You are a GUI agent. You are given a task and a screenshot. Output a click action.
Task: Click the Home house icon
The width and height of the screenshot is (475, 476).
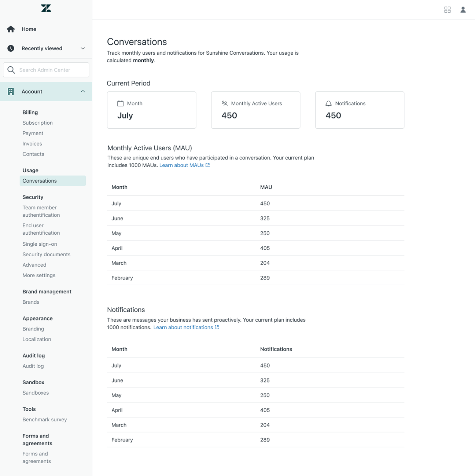point(11,29)
